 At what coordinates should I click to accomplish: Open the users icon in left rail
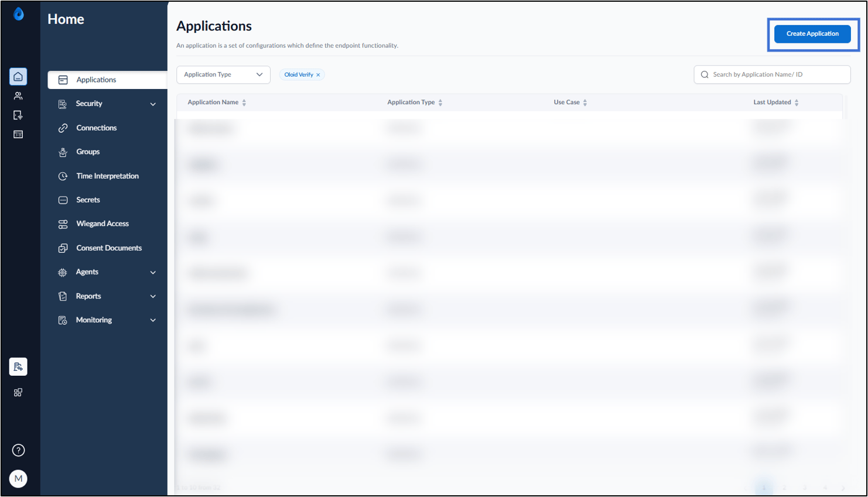(x=18, y=96)
